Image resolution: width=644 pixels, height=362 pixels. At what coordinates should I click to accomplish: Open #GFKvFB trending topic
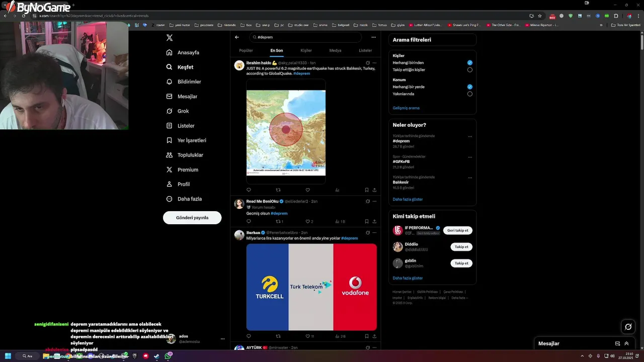click(401, 162)
